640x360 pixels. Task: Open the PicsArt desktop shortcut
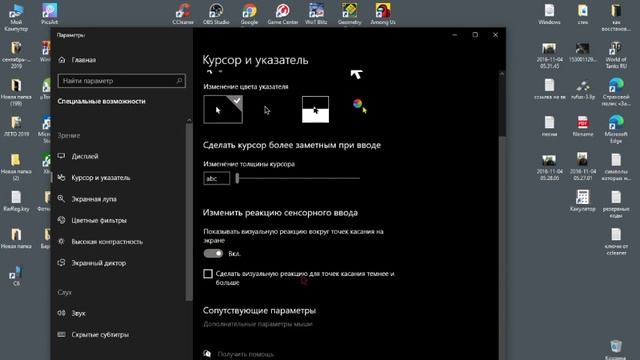click(49, 14)
